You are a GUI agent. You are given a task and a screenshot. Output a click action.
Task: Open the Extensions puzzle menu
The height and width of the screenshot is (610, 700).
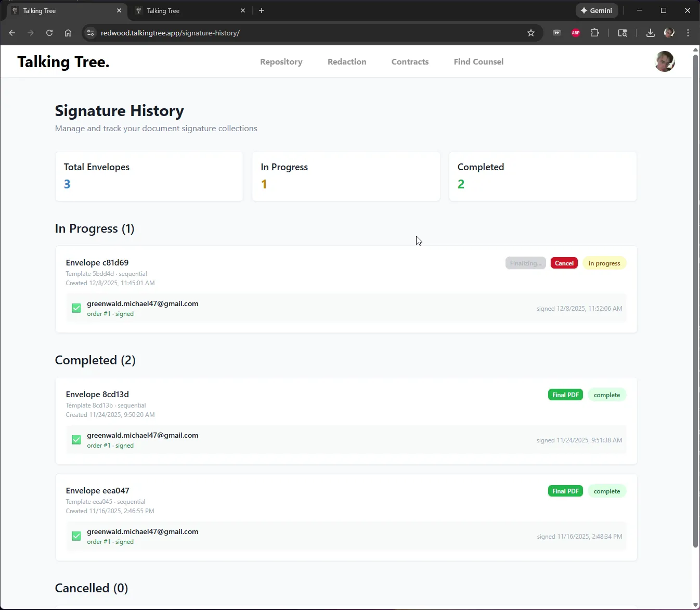595,33
